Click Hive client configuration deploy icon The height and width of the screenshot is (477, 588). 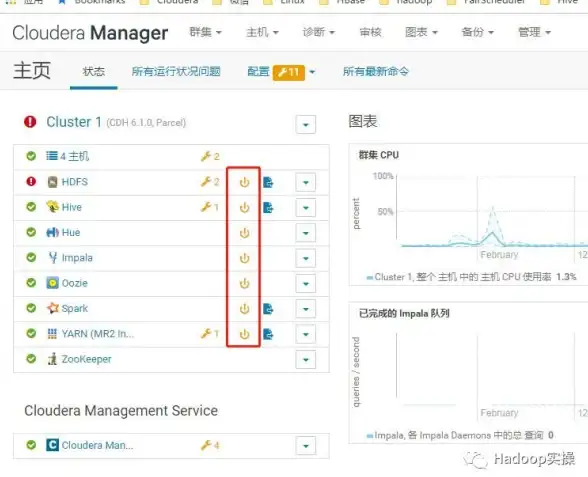[x=268, y=207]
